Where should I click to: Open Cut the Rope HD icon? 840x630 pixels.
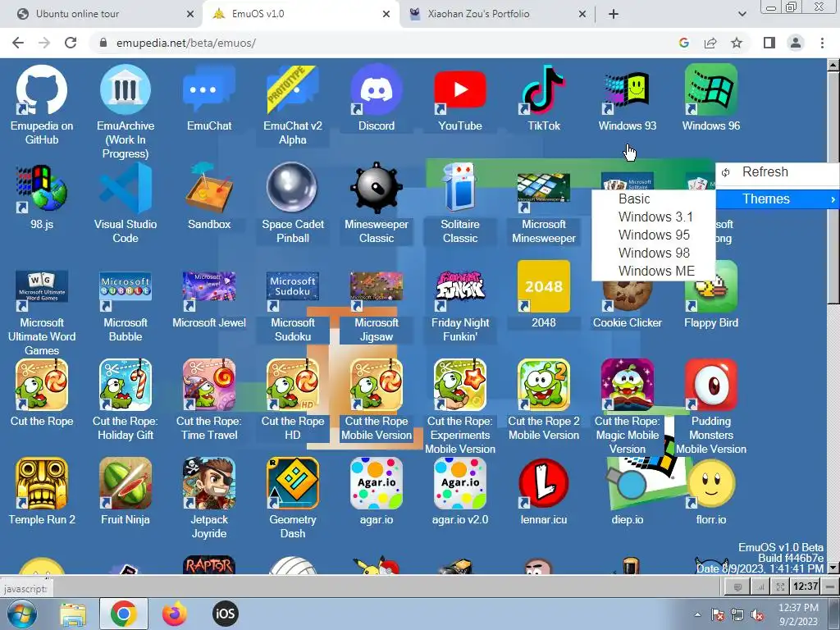coord(293,386)
